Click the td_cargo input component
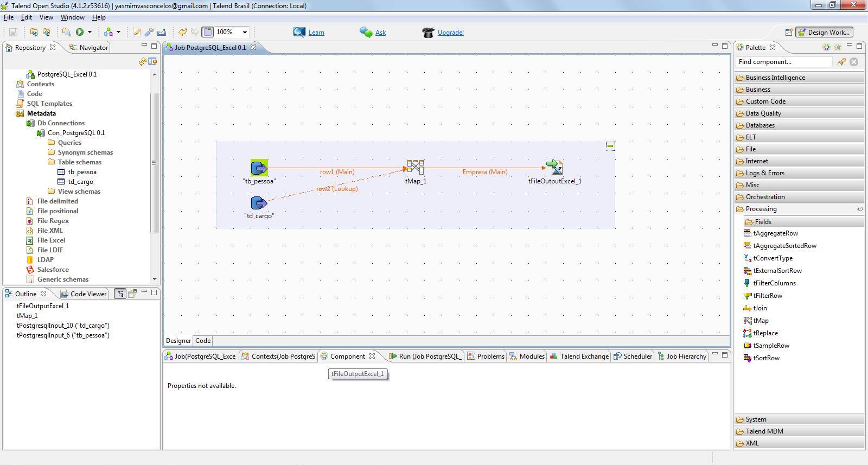Image resolution: width=868 pixels, height=465 pixels. pos(259,203)
